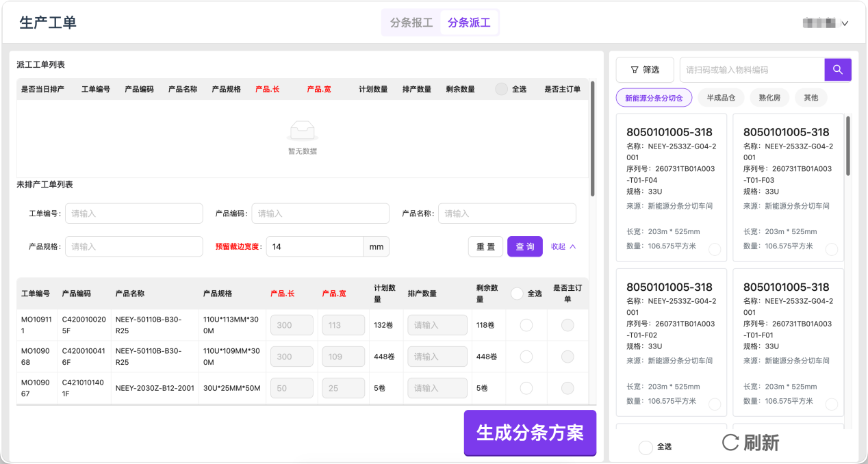This screenshot has width=868, height=464.
Task: Click spec cell 110U*113MM*300M
Action: point(232,325)
